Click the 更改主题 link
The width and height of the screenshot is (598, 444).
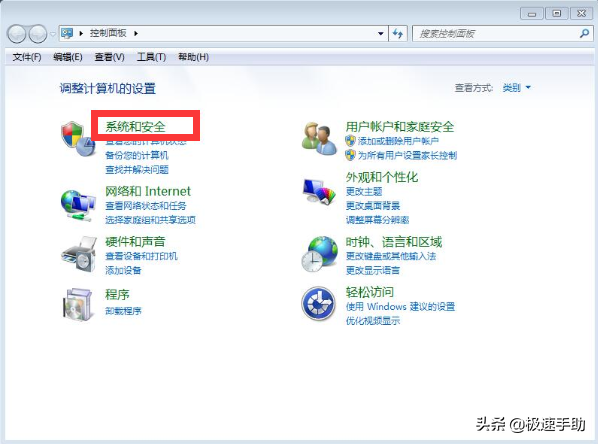tap(364, 191)
